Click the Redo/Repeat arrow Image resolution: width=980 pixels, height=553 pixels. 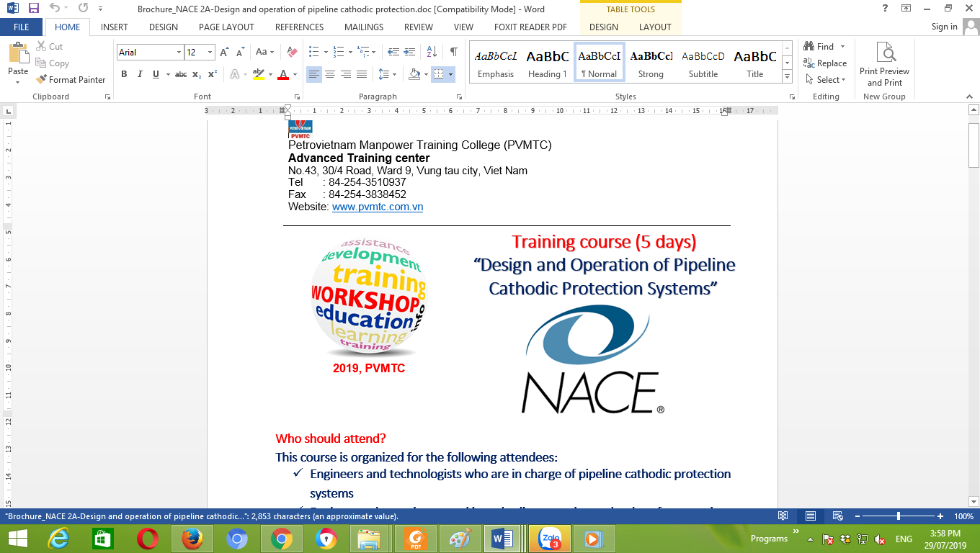click(82, 9)
